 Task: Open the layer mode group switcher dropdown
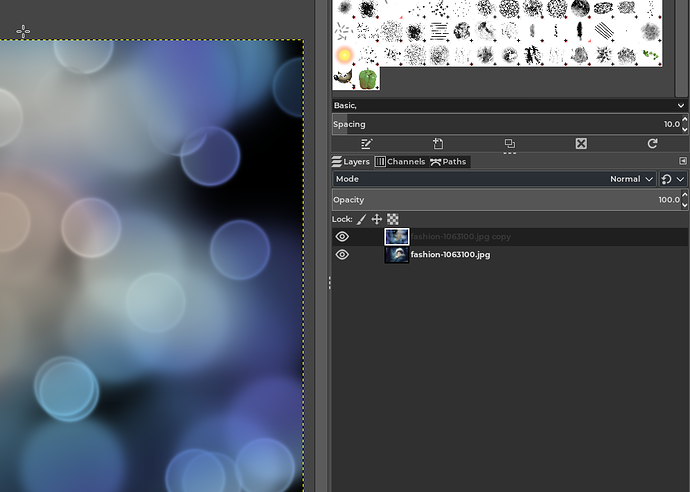point(673,179)
